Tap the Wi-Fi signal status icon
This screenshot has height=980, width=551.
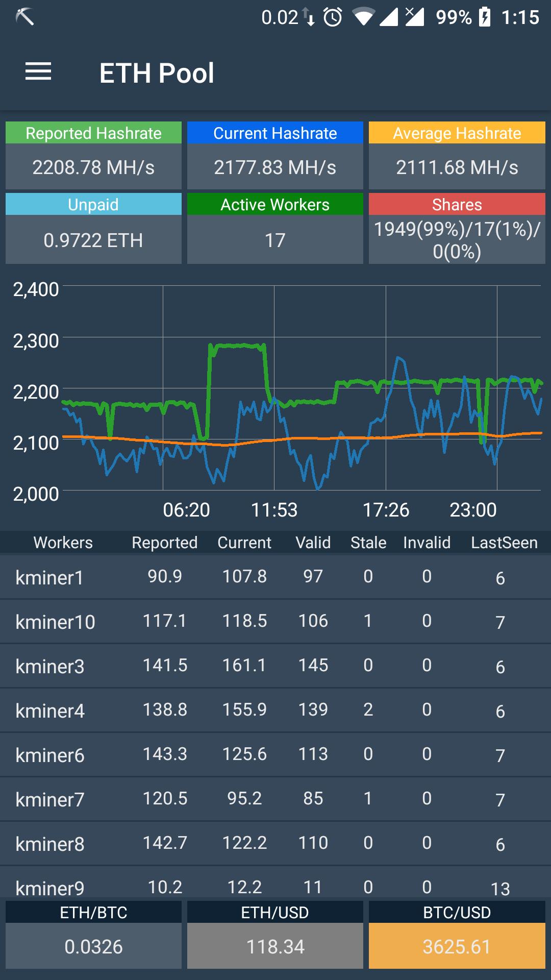point(363,17)
